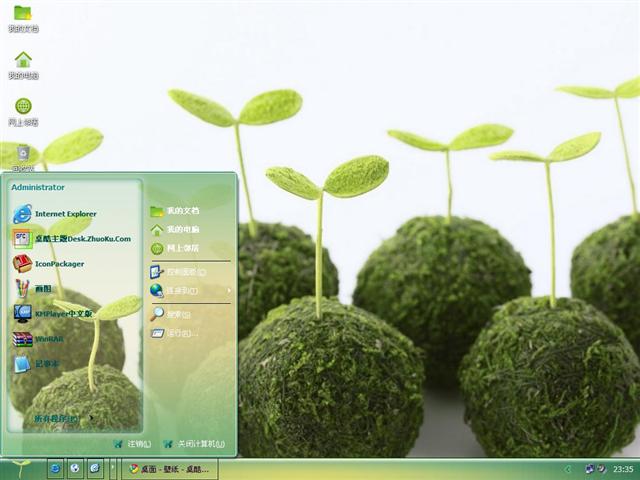
Task: Click the first system tray icon
Action: (x=590, y=469)
